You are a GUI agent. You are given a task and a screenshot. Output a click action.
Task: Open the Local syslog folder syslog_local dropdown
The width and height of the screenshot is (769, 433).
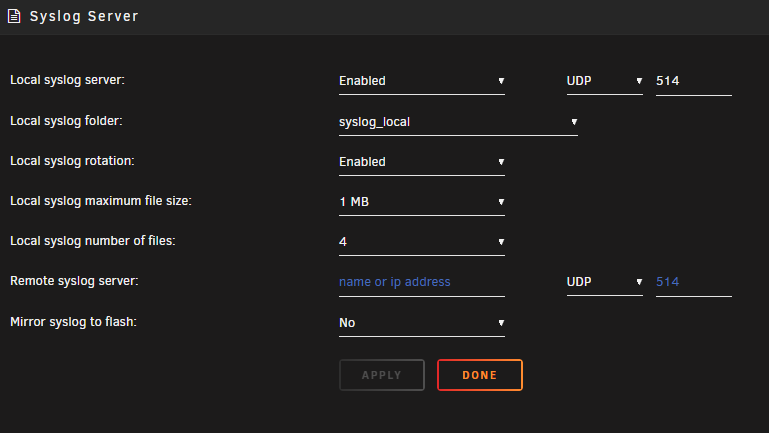click(x=458, y=122)
